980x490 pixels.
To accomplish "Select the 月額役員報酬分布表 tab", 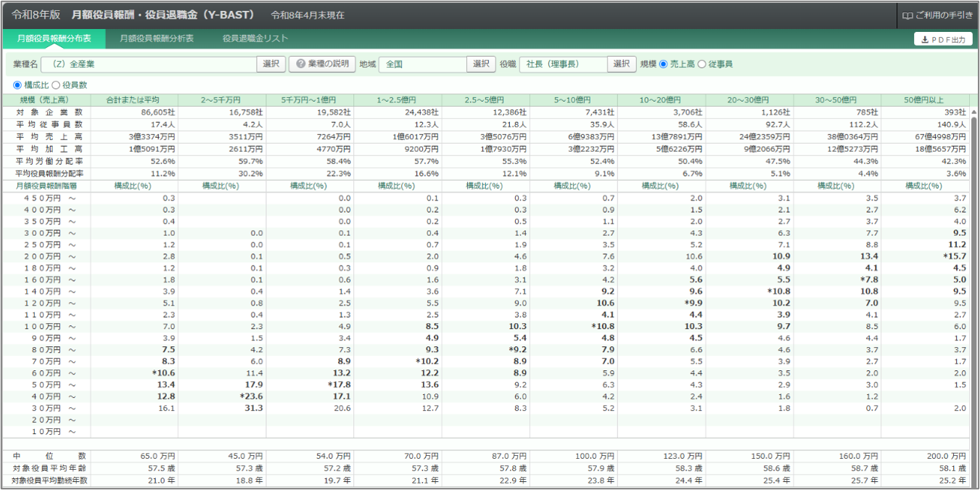I will point(54,38).
